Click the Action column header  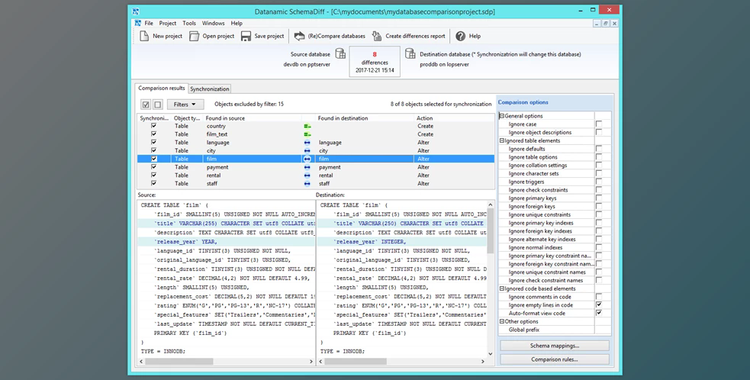[454, 118]
